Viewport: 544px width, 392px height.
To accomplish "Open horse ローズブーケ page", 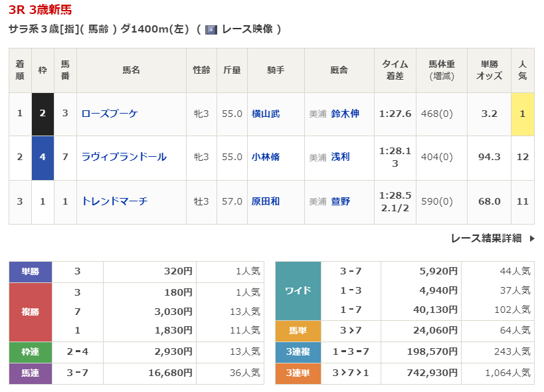I will (x=110, y=114).
